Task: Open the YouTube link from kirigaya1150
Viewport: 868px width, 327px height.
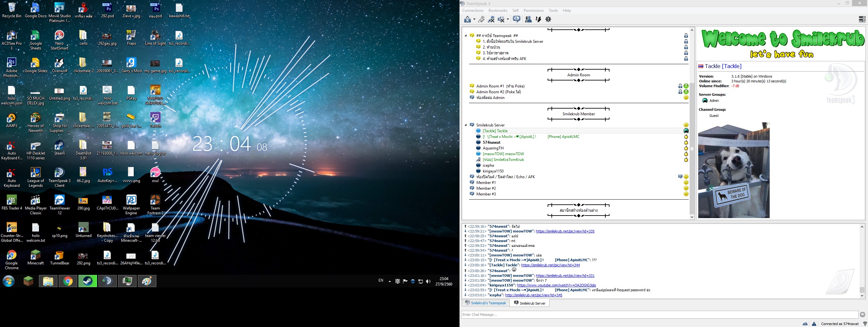Action: tap(556, 285)
